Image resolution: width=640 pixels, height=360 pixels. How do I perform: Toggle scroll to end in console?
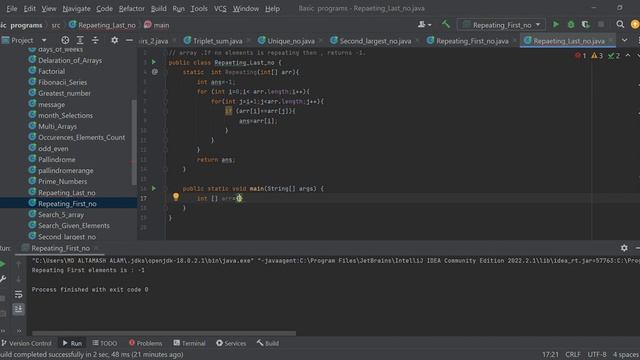18,309
